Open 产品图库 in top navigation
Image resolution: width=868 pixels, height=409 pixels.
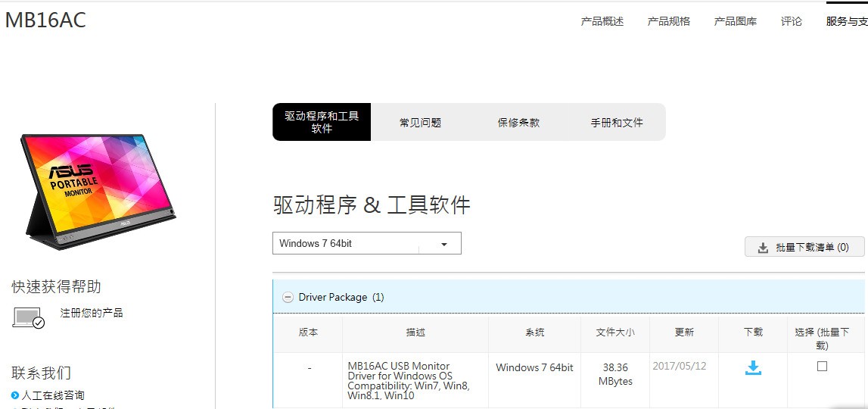735,22
